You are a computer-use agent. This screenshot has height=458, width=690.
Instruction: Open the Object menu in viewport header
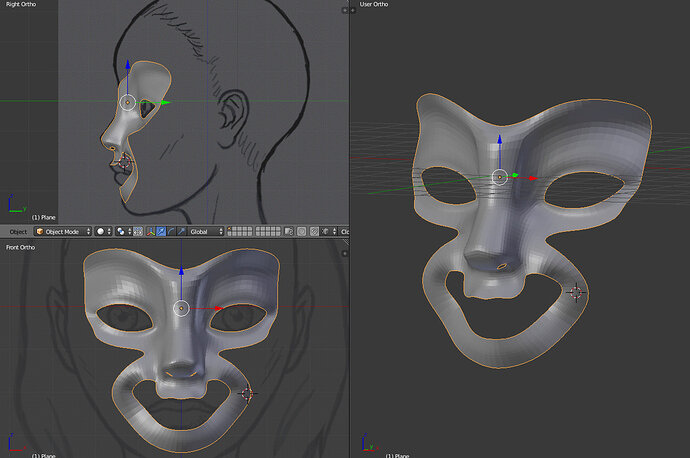18,231
